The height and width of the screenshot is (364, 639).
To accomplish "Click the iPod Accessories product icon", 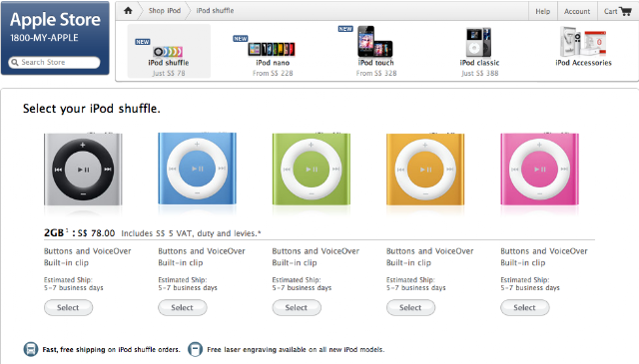I will [x=583, y=42].
